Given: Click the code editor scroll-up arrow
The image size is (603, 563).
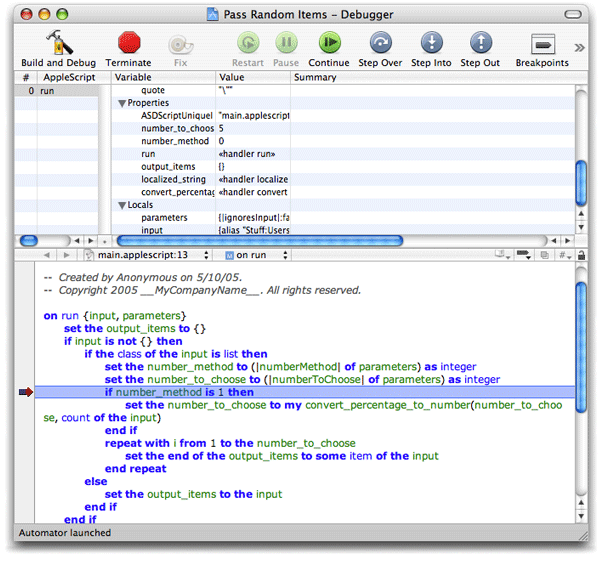Looking at the screenshot, I should pos(581,503).
